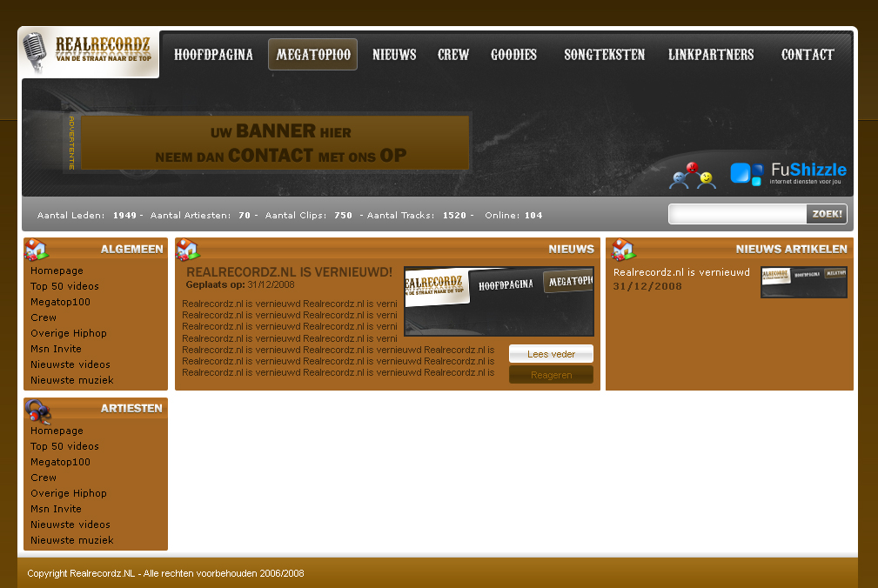This screenshot has height=588, width=878.
Task: Open Nieuwste videos under Algemeen
Action: [x=70, y=364]
